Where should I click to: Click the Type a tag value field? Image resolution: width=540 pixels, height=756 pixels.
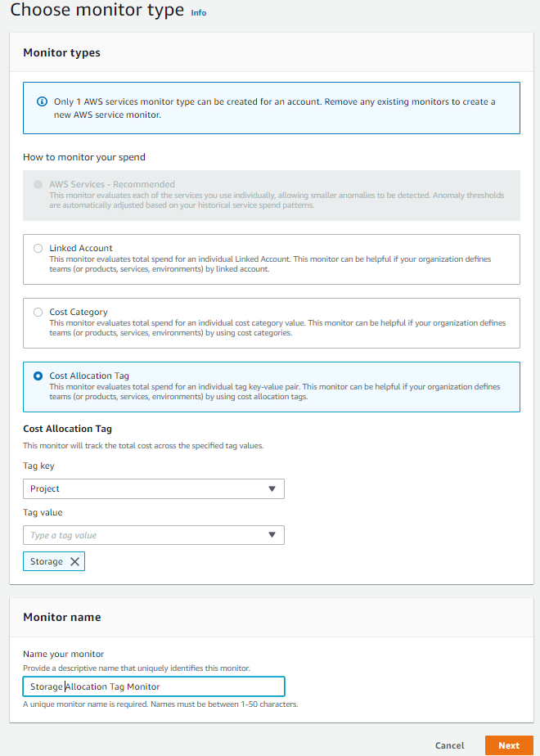coord(143,535)
